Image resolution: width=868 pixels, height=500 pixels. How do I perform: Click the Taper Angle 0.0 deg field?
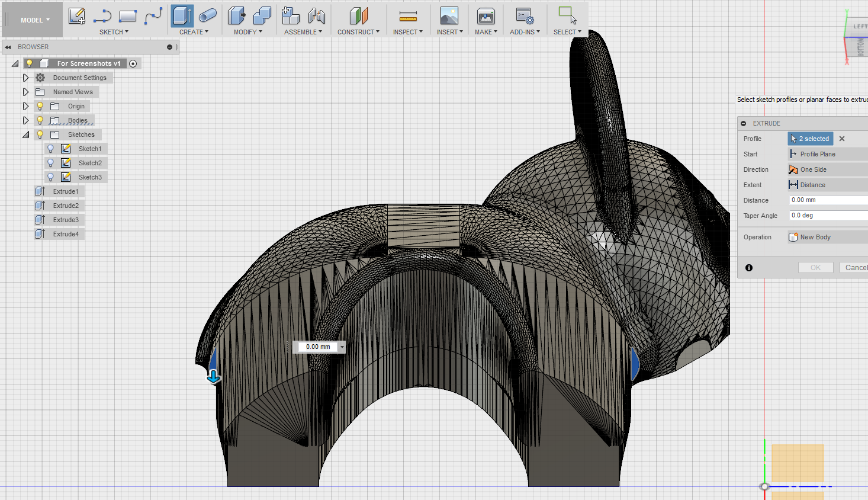coord(828,216)
